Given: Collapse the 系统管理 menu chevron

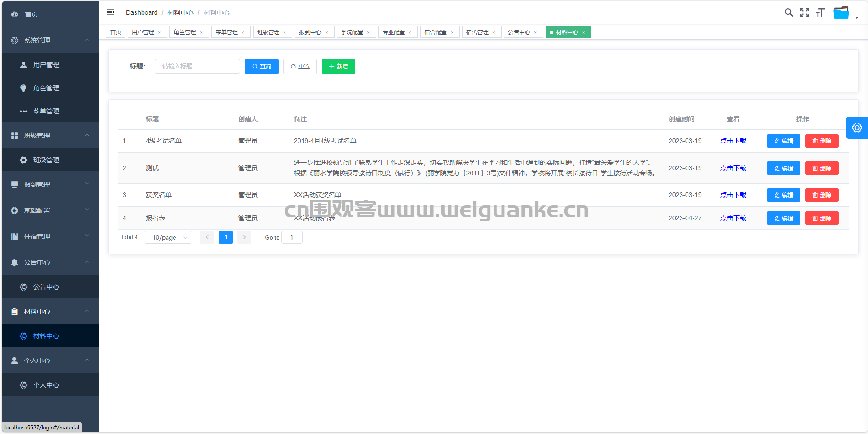Looking at the screenshot, I should click(87, 40).
